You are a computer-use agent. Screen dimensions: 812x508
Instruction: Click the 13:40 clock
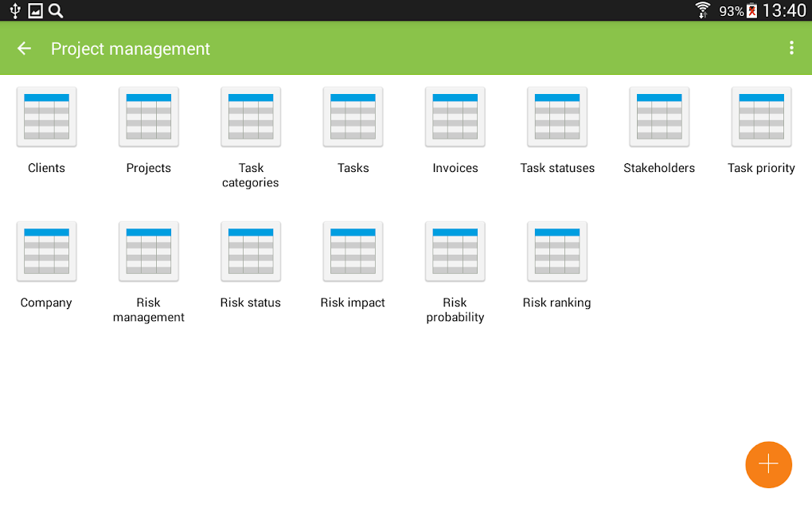click(x=784, y=10)
